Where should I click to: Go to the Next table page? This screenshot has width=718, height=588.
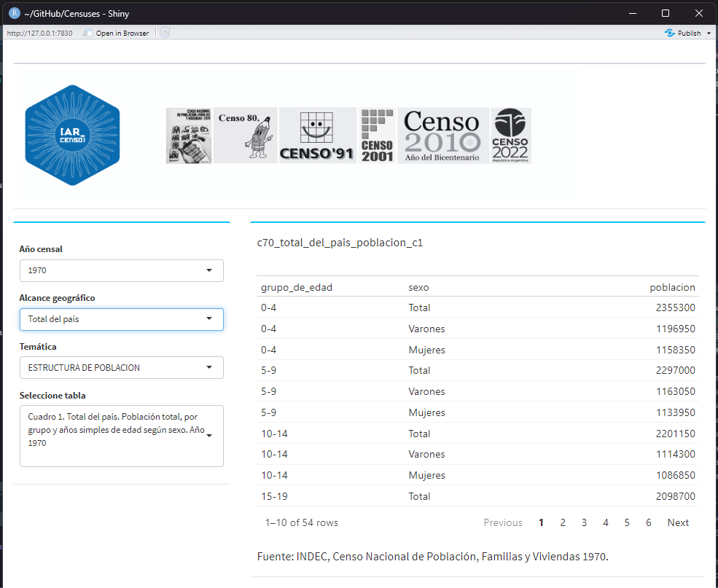(x=678, y=522)
